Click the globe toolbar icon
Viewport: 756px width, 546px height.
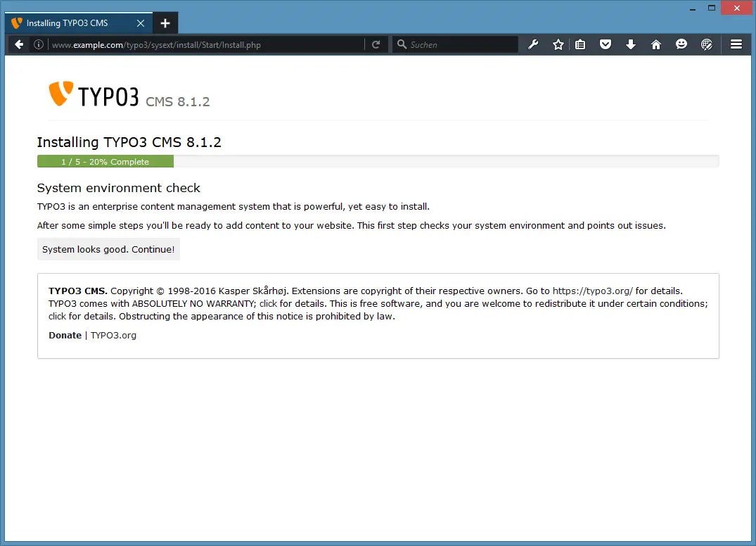706,45
